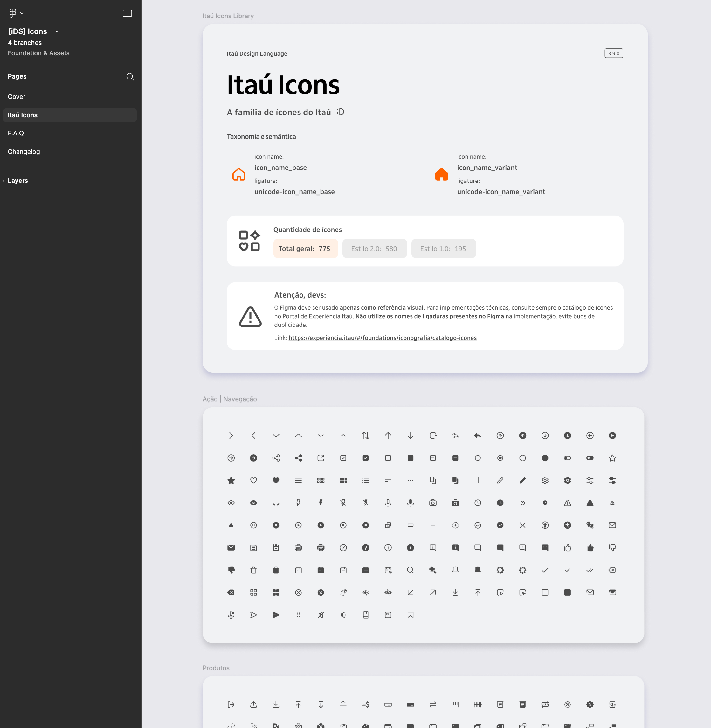Open the catalogo-icones hyperlink
The width and height of the screenshot is (711, 728).
click(x=383, y=338)
